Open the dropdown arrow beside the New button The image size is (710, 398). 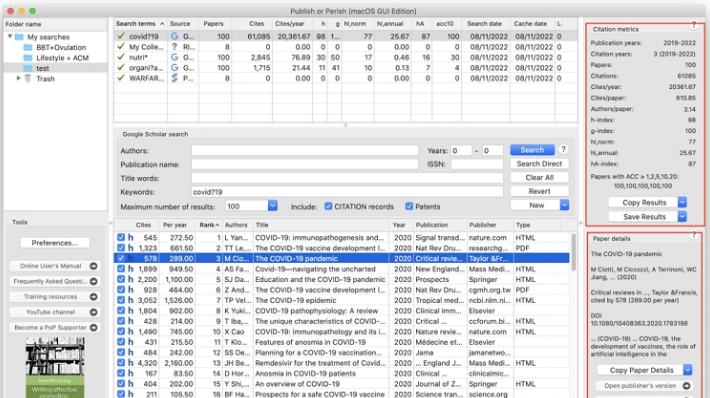click(564, 205)
